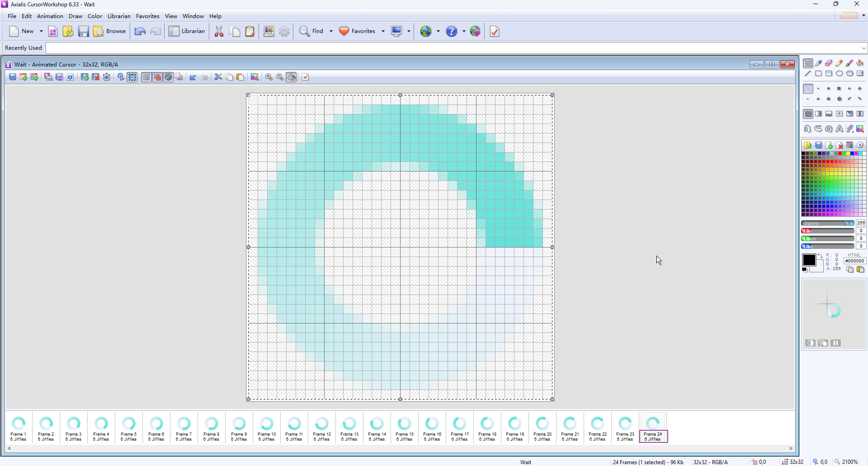Pause the cursor animation preview

click(835, 343)
